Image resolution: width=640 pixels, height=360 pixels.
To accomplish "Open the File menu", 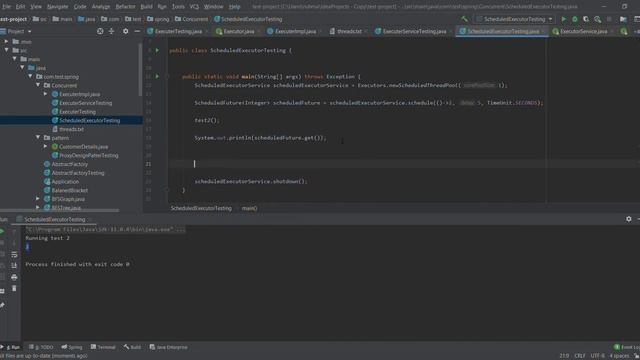I will [x=7, y=7].
